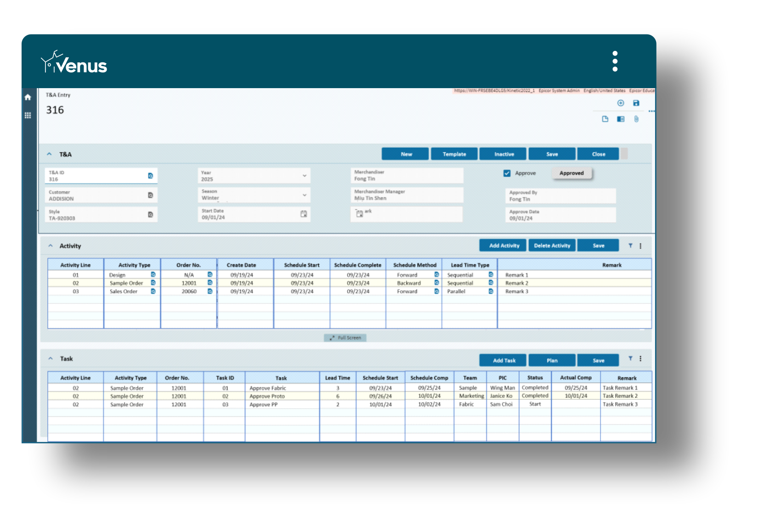Open the apps grid icon in the sidebar

click(x=28, y=116)
